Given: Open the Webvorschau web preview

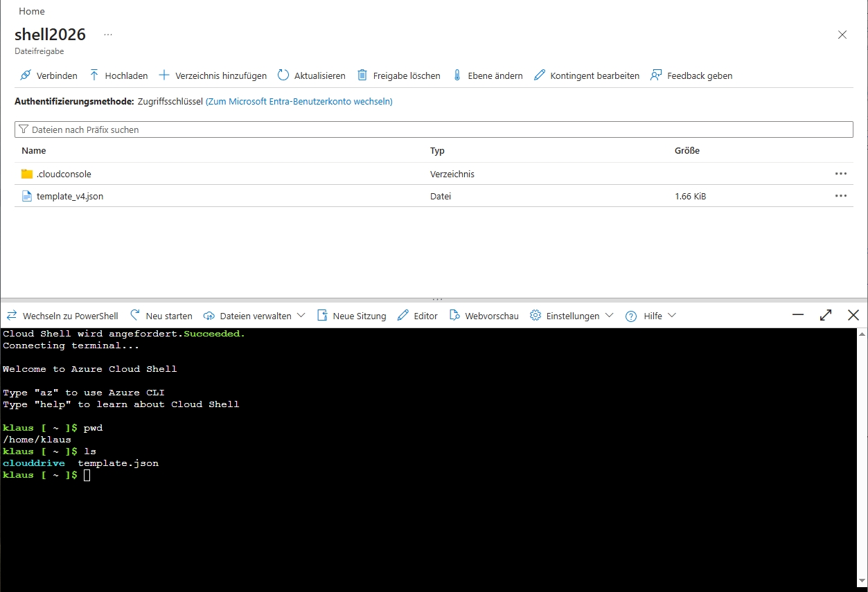Looking at the screenshot, I should pyautogui.click(x=484, y=316).
